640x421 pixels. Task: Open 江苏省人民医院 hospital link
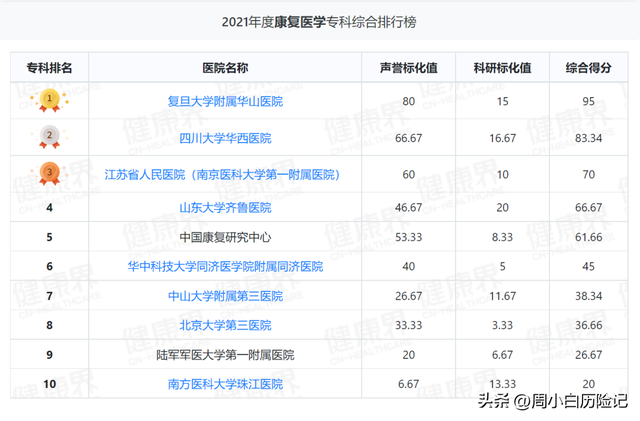(x=222, y=174)
